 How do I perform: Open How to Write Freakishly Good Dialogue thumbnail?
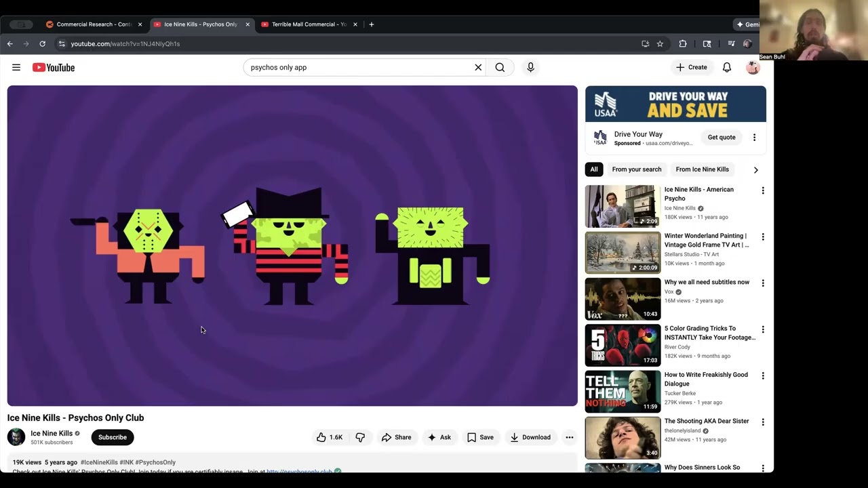coord(623,391)
